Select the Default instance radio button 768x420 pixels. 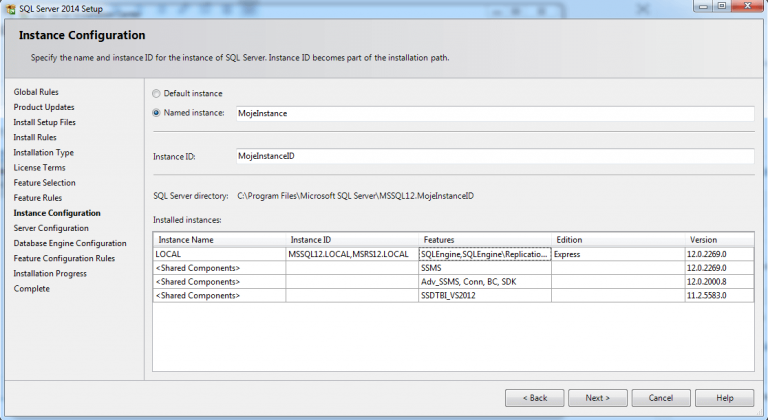pos(156,94)
